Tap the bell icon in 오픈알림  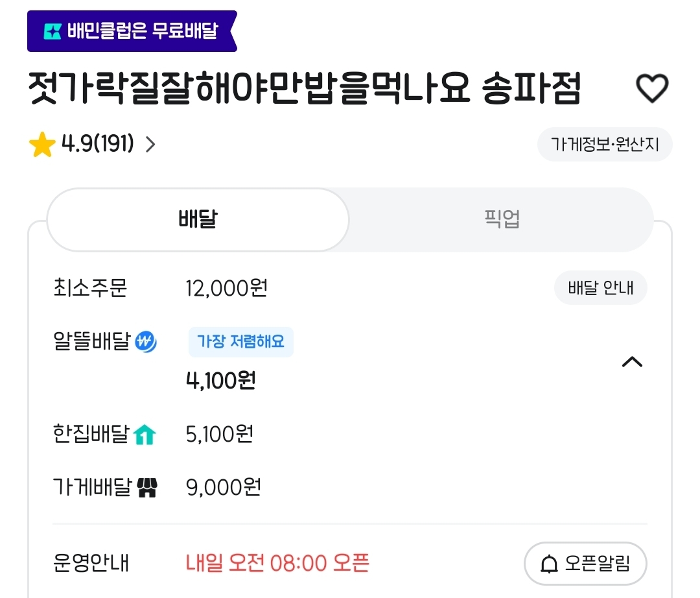548,564
